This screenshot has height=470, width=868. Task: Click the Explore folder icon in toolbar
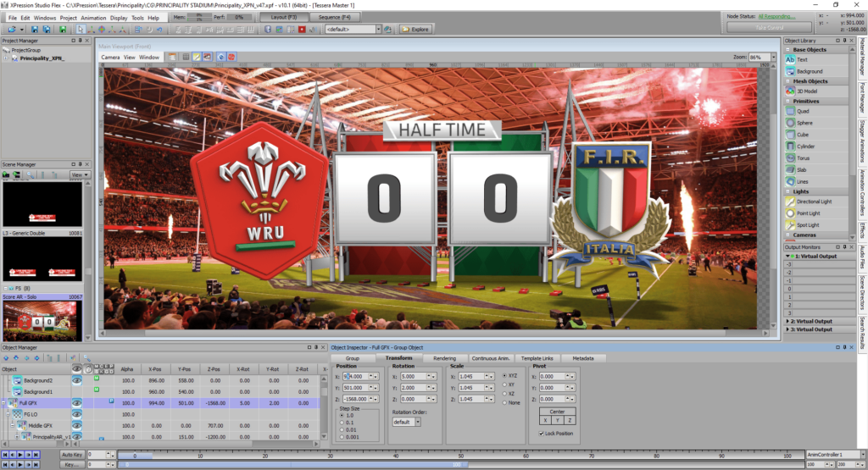[415, 29]
